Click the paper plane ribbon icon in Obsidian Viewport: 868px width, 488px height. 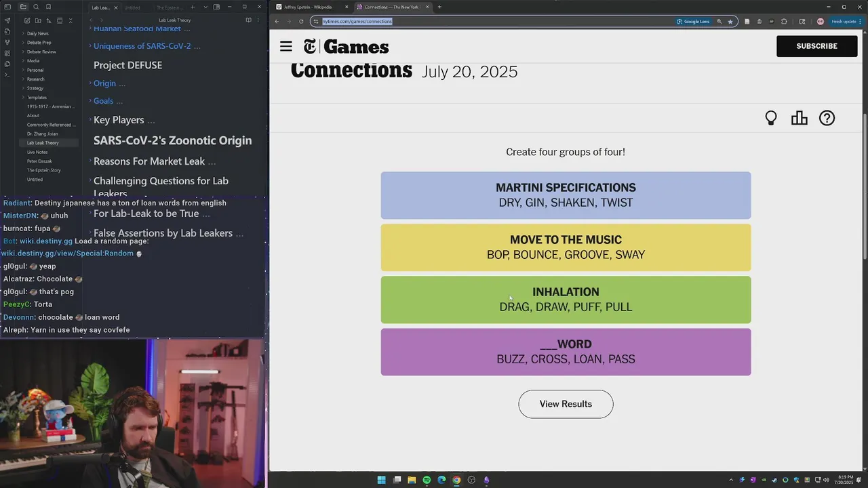7,20
